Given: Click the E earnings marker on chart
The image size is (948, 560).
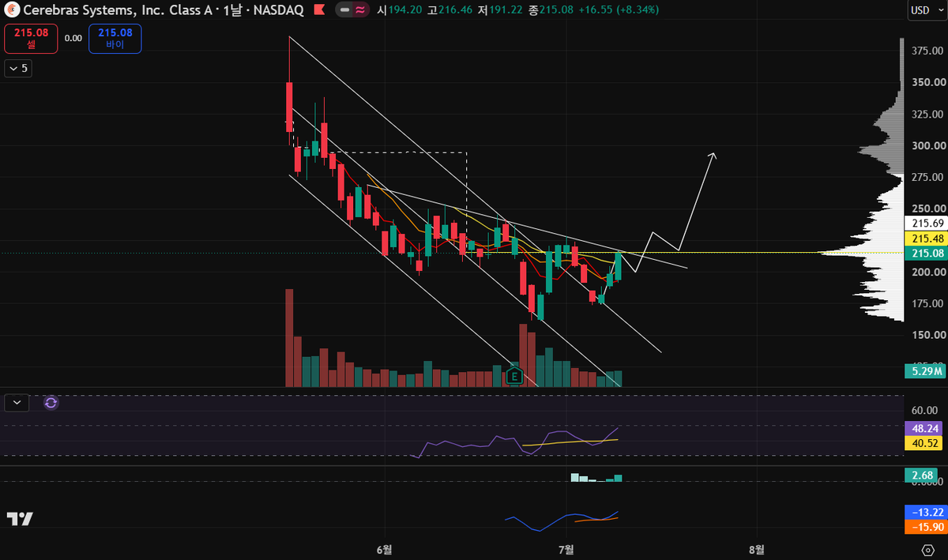Looking at the screenshot, I should click(x=515, y=376).
